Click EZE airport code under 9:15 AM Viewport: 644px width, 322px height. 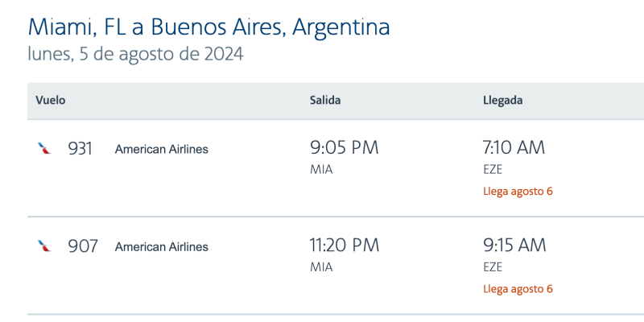pyautogui.click(x=492, y=266)
